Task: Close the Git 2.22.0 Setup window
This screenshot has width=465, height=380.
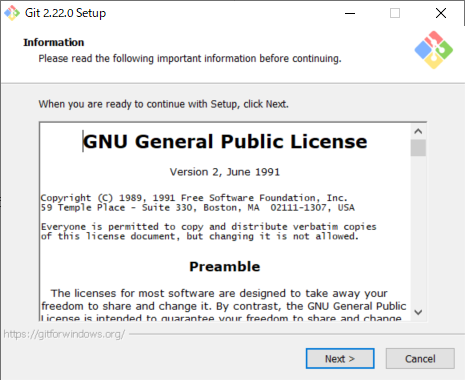Action: [x=441, y=13]
